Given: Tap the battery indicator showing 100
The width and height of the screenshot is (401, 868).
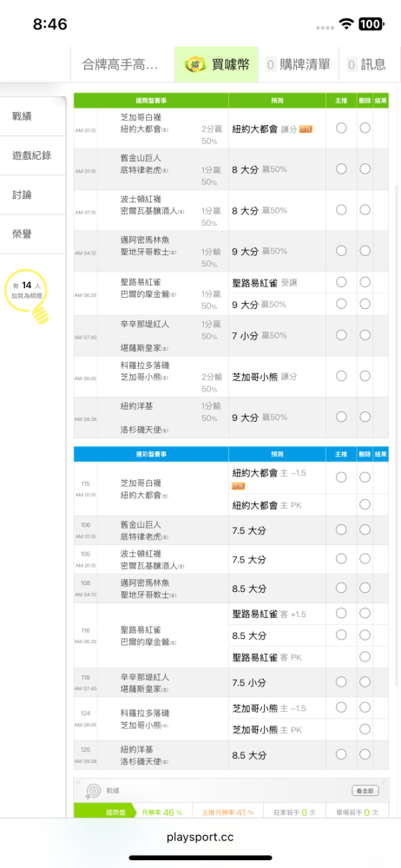Looking at the screenshot, I should [x=371, y=23].
